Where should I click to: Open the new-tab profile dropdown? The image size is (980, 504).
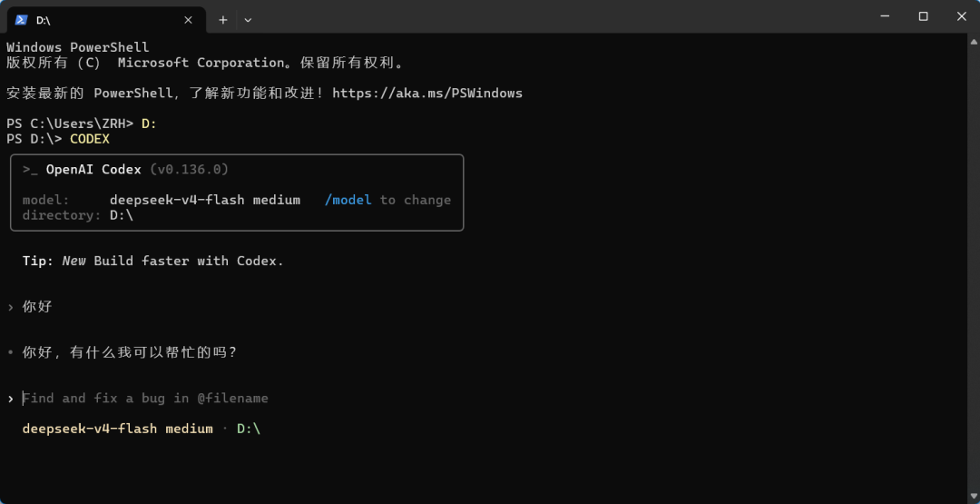(x=248, y=20)
